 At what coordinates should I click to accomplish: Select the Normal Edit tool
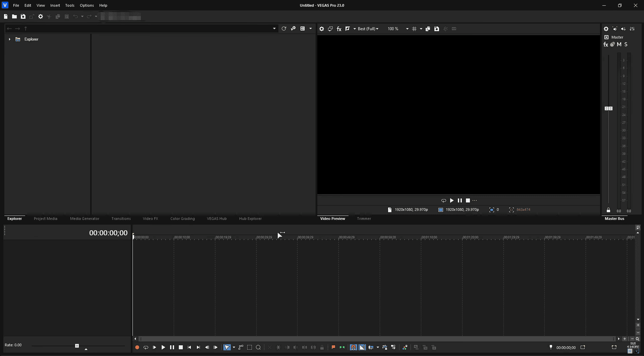tap(227, 348)
